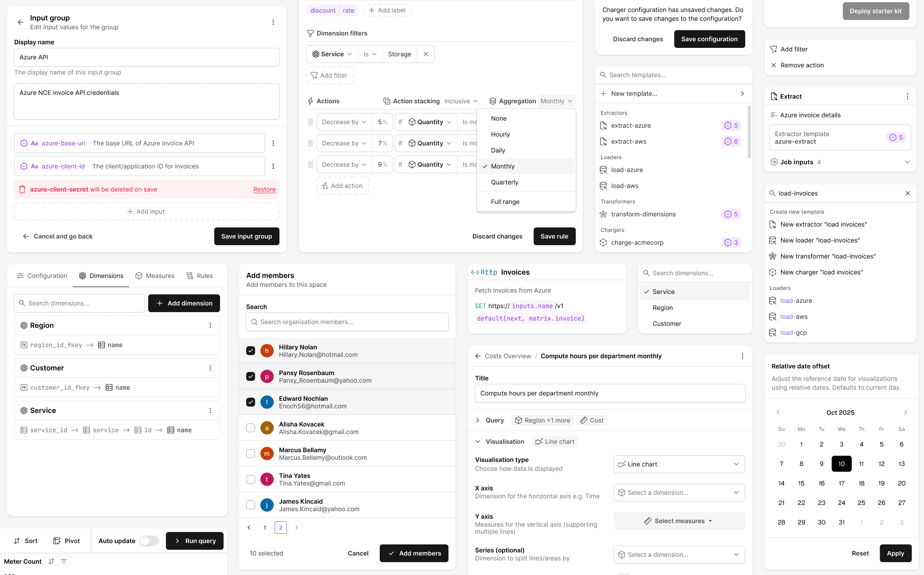Open the Extract panel options menu
The width and height of the screenshot is (924, 575).
(x=907, y=96)
